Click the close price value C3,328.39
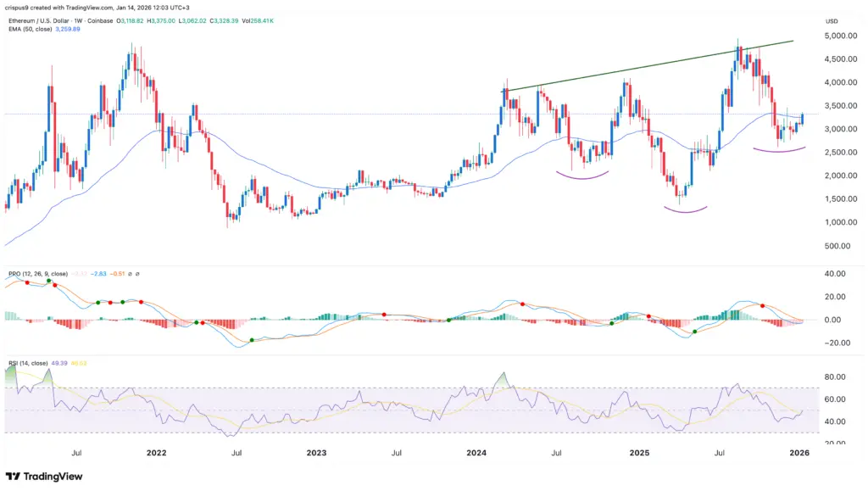The width and height of the screenshot is (868, 491). [223, 21]
